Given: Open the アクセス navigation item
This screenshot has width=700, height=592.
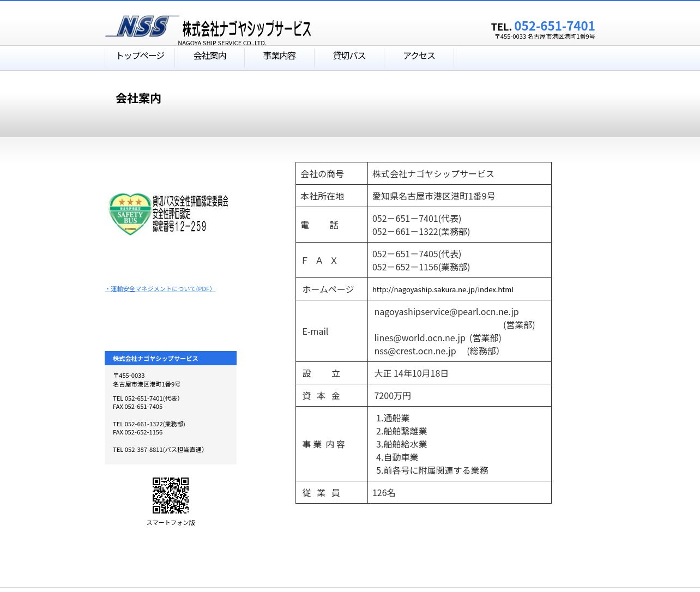Looking at the screenshot, I should [419, 56].
